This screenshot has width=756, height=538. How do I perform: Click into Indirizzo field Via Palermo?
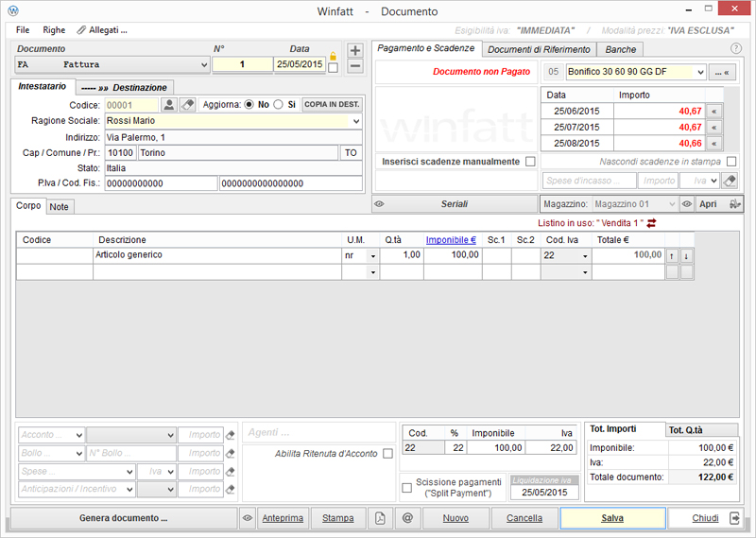coord(233,137)
